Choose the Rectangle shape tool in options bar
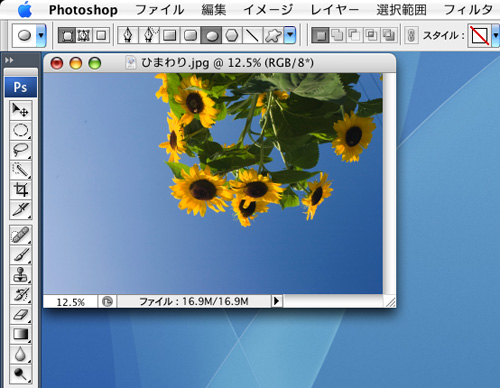500x388 pixels. (170, 35)
